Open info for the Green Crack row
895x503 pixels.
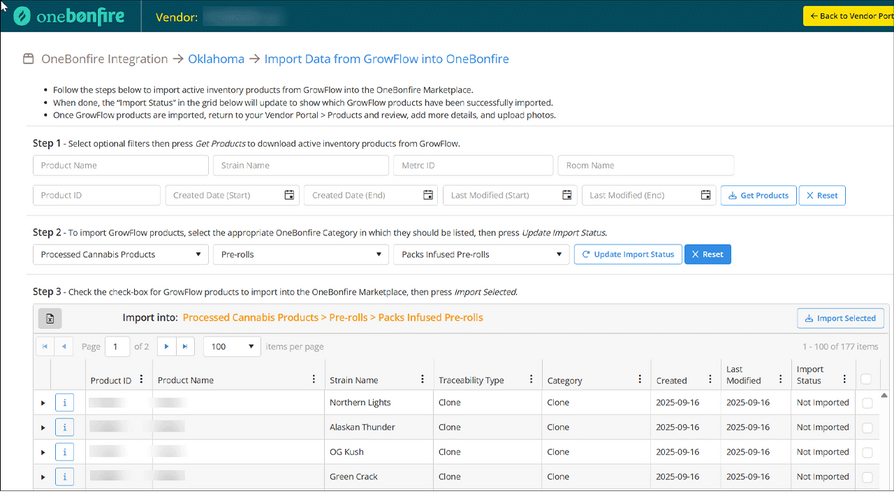tap(64, 477)
